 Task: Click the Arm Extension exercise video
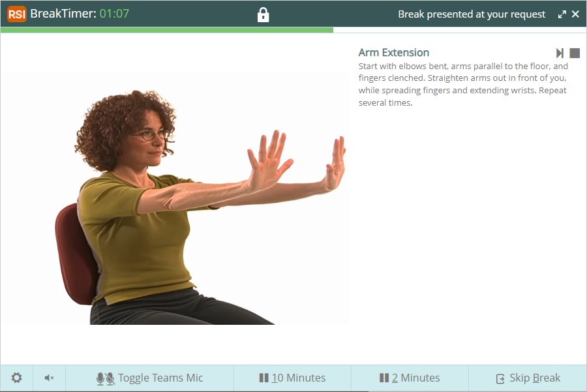point(176,198)
